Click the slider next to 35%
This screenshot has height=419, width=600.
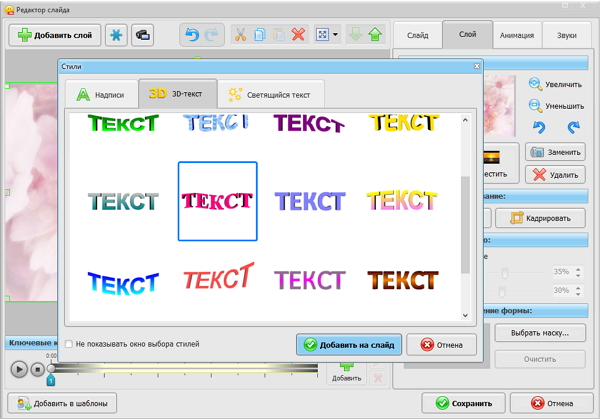505,272
